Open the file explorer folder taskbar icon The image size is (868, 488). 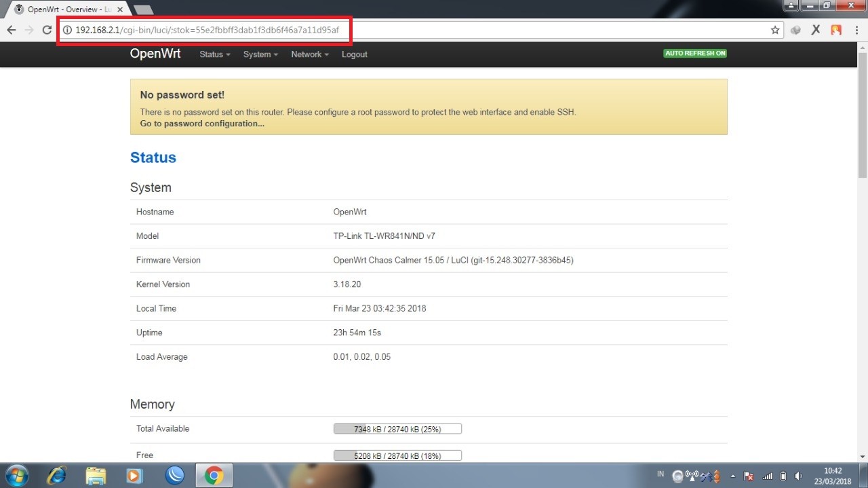pyautogui.click(x=96, y=476)
